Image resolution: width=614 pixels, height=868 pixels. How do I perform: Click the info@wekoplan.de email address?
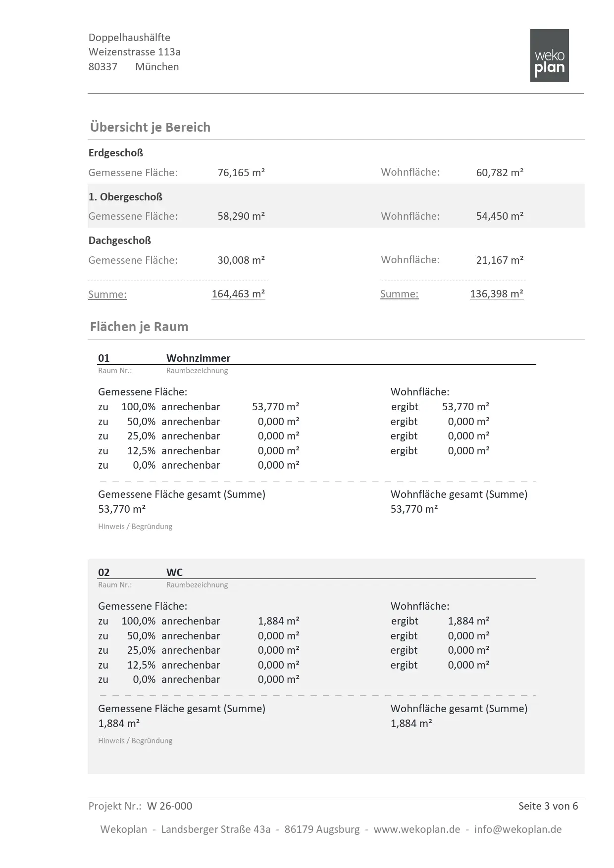click(518, 829)
